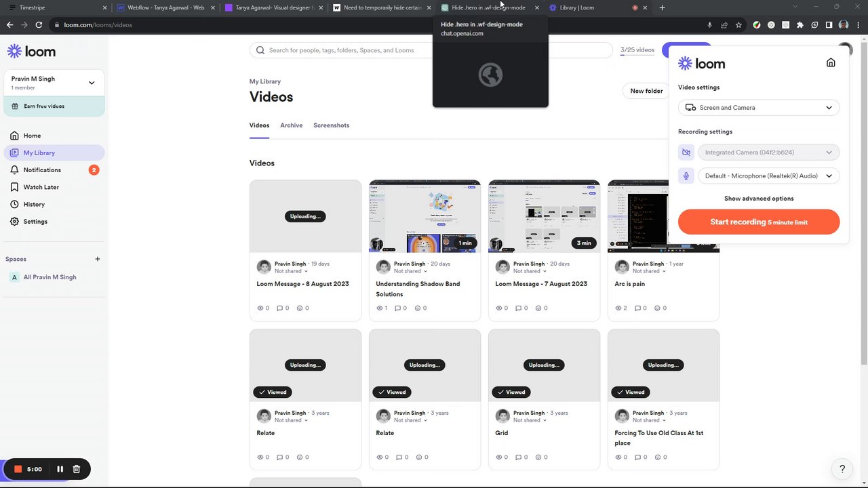Delete the recording with trash icon
Image resolution: width=868 pixels, height=488 pixels.
coord(77,469)
